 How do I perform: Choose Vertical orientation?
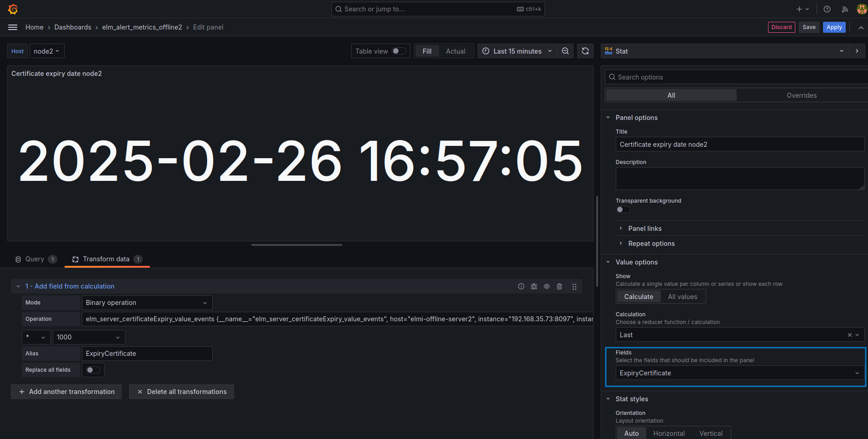[x=711, y=434]
